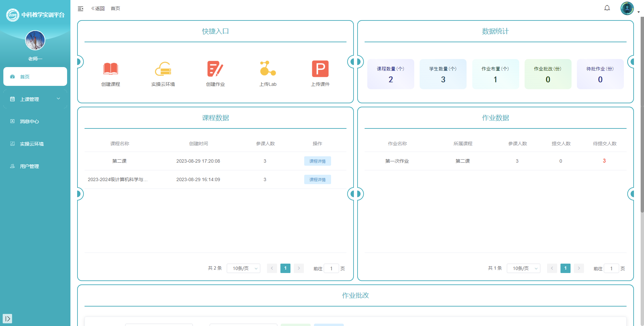Click next page arrow in 作业数据
Image resolution: width=644 pixels, height=326 pixels.
[579, 268]
